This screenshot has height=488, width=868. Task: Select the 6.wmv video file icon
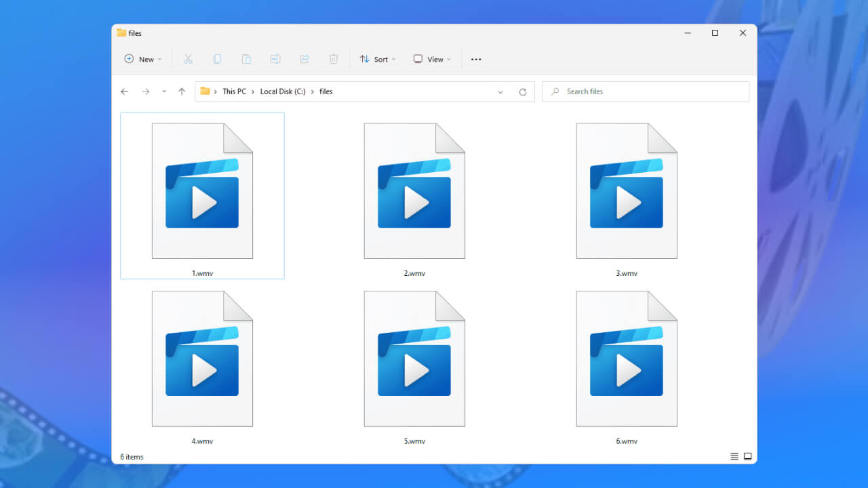click(627, 359)
